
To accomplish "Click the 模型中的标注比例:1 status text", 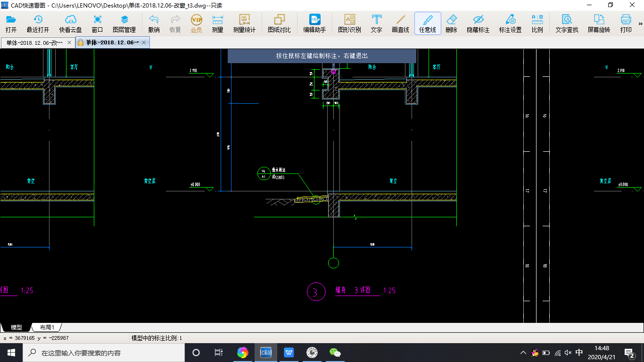I will click(x=157, y=338).
